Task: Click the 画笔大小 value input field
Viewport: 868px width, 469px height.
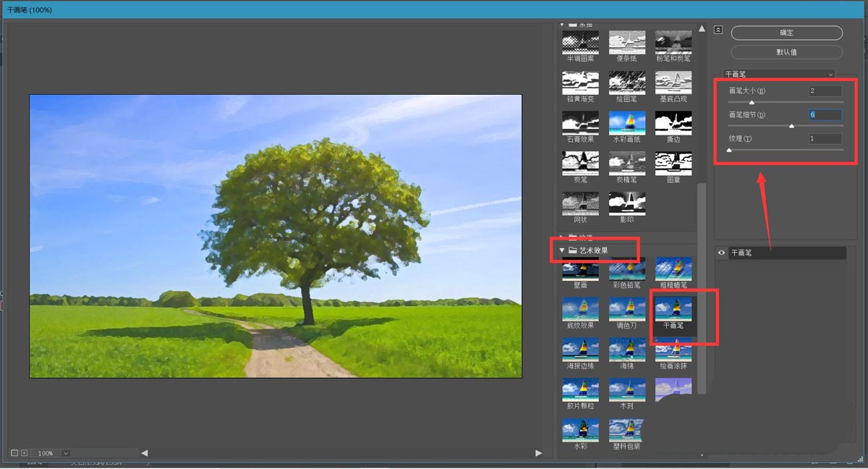Action: pyautogui.click(x=825, y=91)
